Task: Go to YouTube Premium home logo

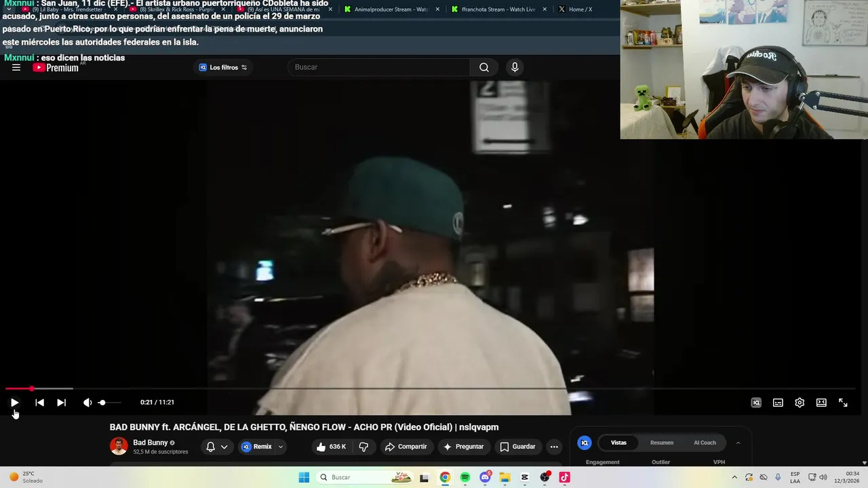Action: [56, 67]
